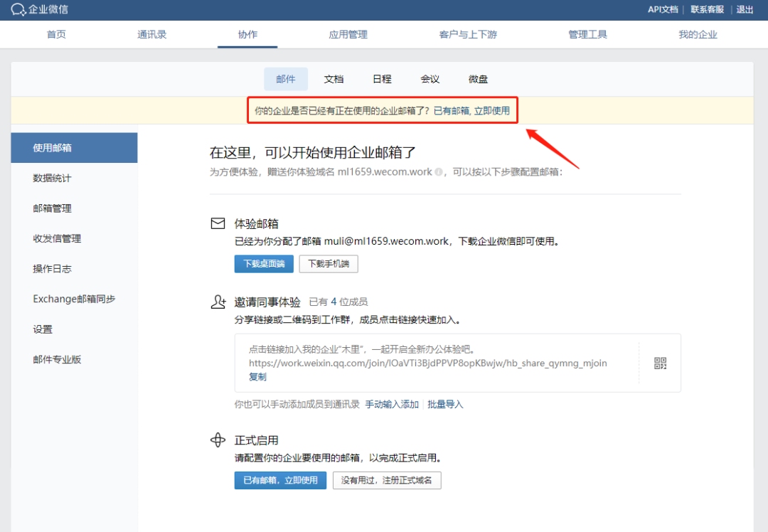768x532 pixels.
Task: Open the 会议 sub-tab
Action: [x=430, y=79]
